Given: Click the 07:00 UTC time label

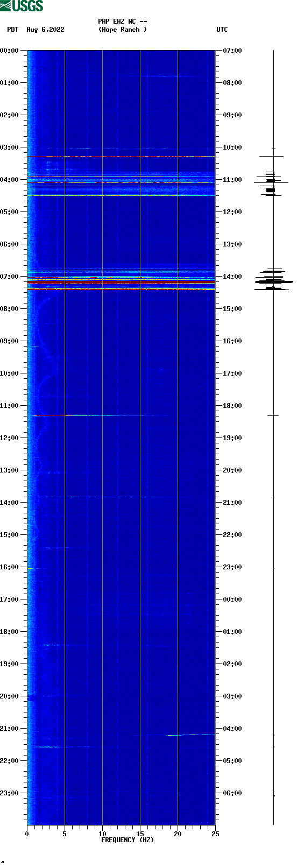Looking at the screenshot, I should tap(232, 50).
